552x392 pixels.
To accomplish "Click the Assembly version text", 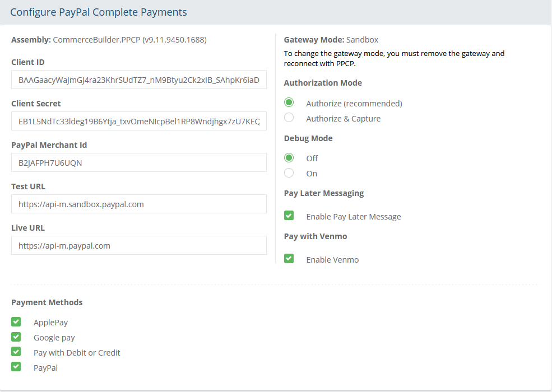I will [109, 40].
